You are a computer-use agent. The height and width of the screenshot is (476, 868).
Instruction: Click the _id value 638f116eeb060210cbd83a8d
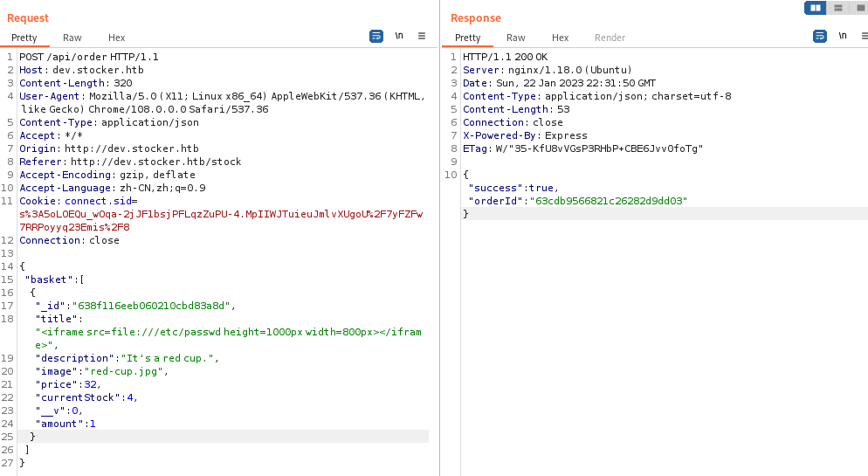tap(151, 306)
